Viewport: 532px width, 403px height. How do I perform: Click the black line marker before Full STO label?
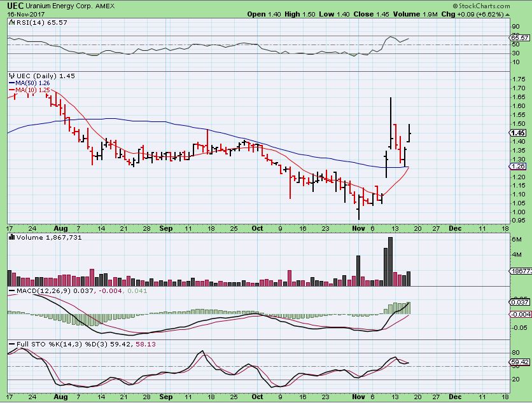tap(12, 344)
